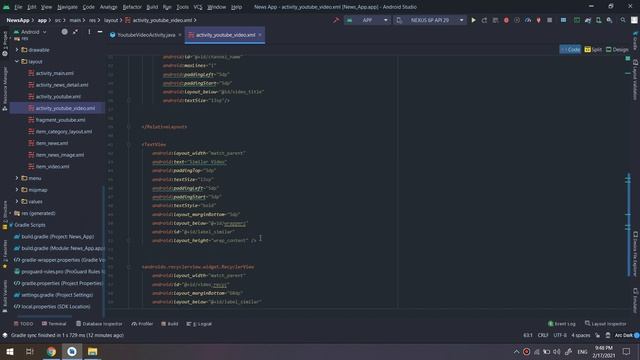Open the Windows Start menu
The height and width of the screenshot is (360, 640).
coord(10,351)
